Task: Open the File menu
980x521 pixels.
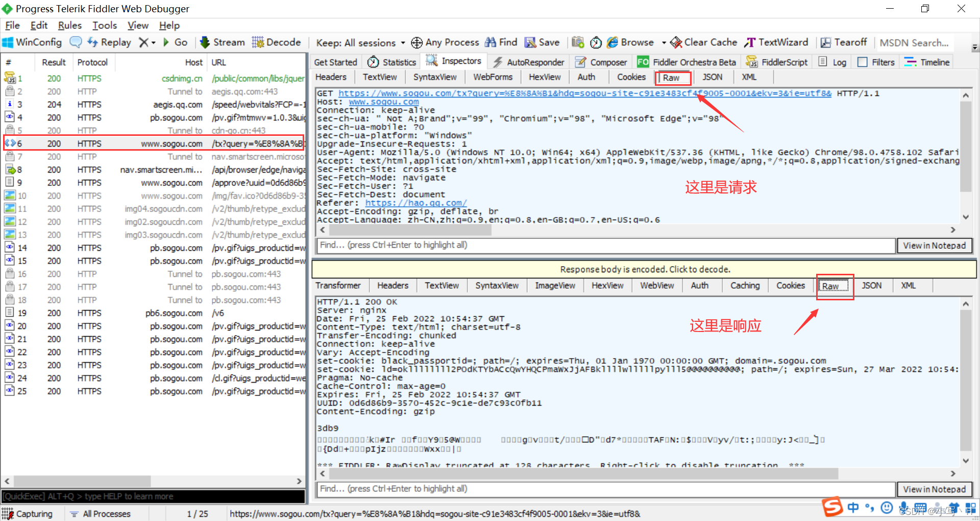Action: (x=12, y=25)
